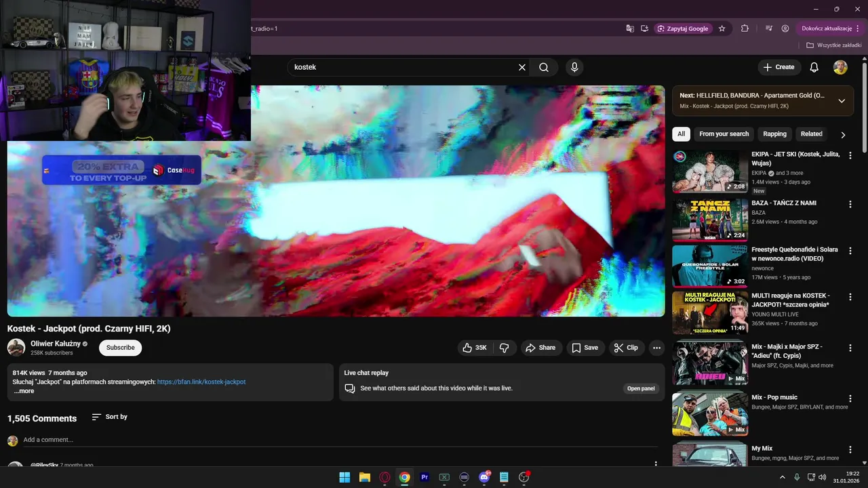The height and width of the screenshot is (488, 868).
Task: Open the Wszystkie zakładki bookmarks folder
Action: 834,45
